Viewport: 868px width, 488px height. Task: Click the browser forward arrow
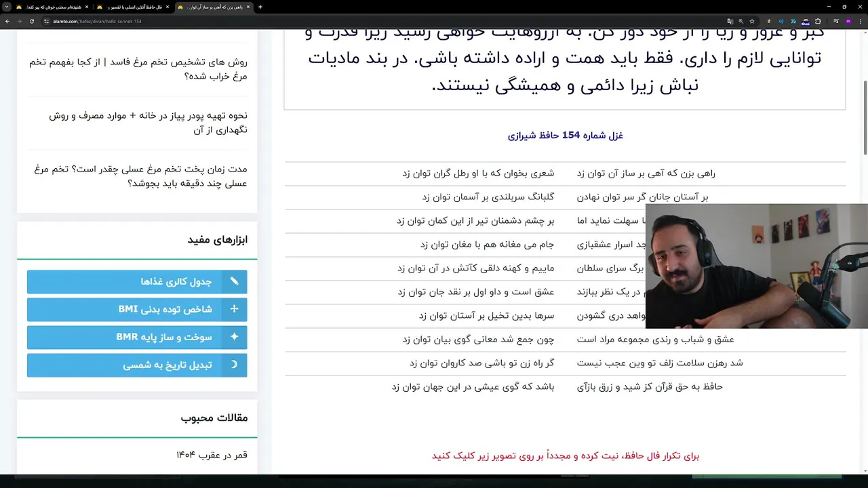click(x=20, y=21)
